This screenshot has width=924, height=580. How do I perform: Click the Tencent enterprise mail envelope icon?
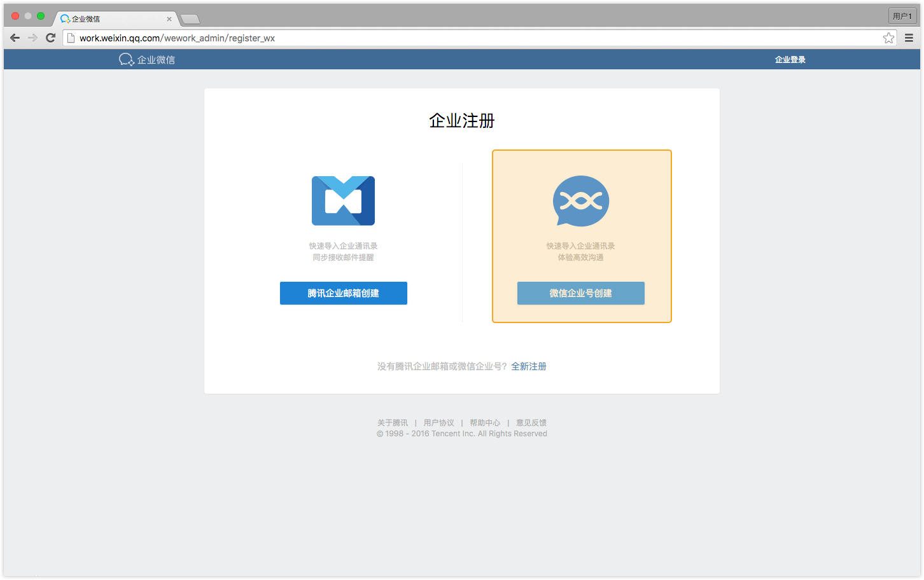coord(343,200)
